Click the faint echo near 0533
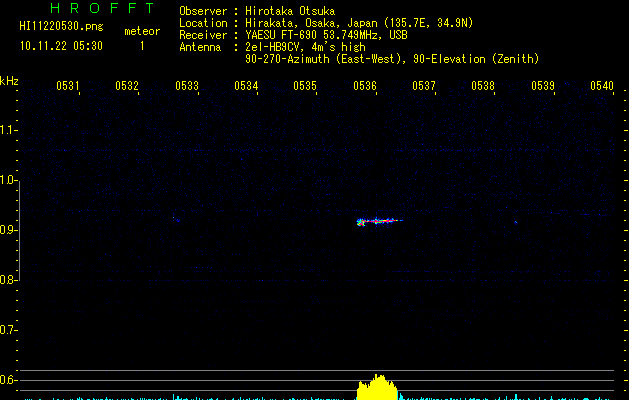Screen dimensions: 629x400 (x=176, y=219)
